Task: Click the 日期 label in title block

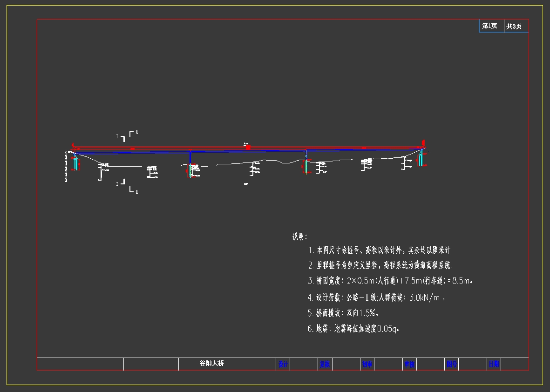Action: (493, 364)
